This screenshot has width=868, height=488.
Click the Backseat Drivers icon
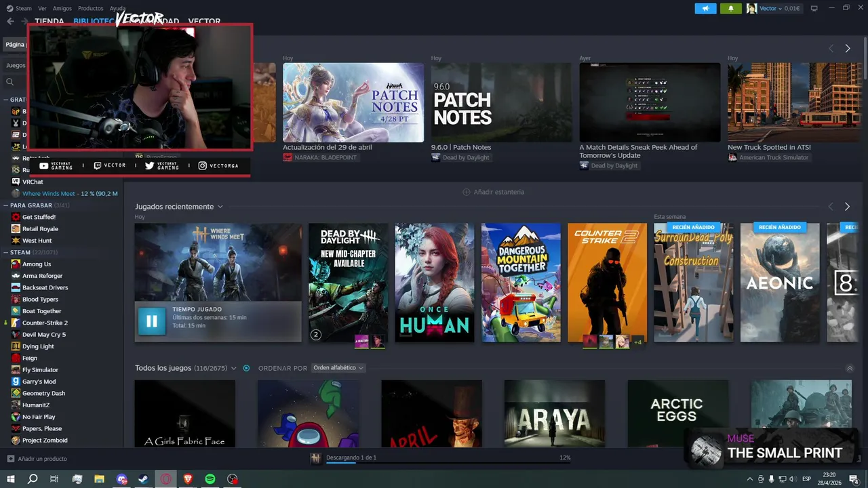coord(16,287)
